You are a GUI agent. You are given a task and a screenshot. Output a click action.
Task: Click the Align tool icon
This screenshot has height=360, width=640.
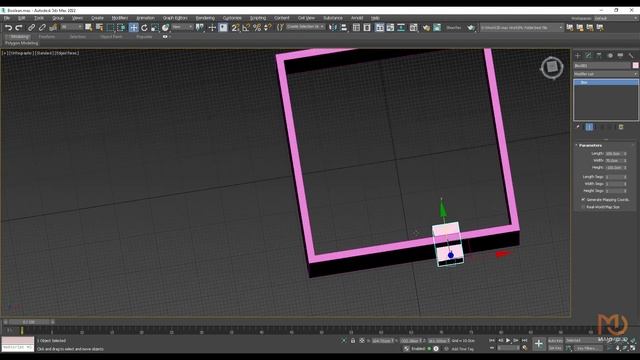[344, 28]
